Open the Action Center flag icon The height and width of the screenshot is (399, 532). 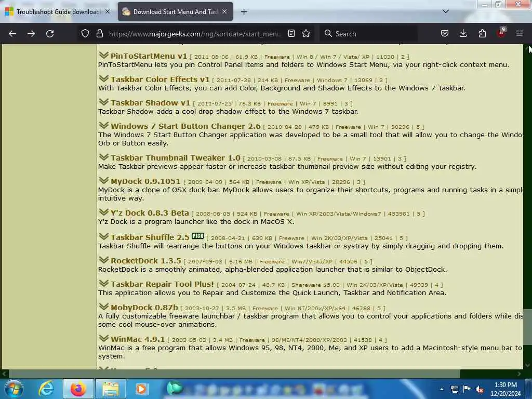[x=467, y=389]
